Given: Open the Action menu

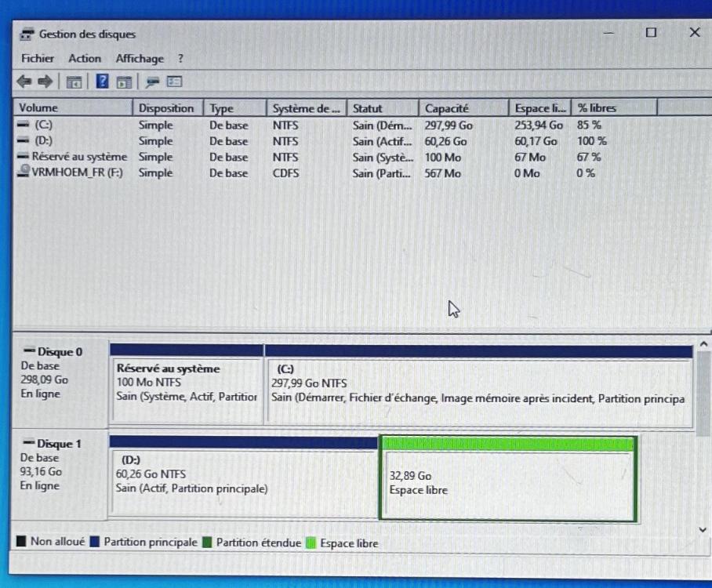Looking at the screenshot, I should click(x=85, y=59).
